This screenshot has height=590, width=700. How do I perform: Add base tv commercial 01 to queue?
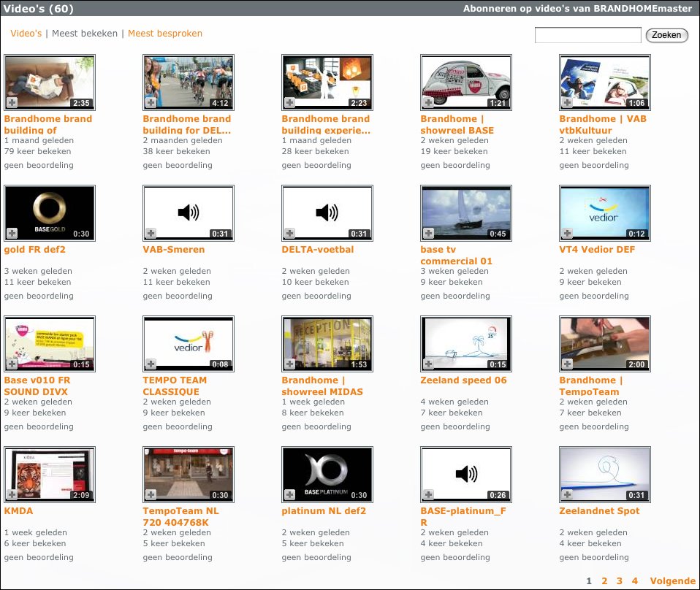(429, 234)
